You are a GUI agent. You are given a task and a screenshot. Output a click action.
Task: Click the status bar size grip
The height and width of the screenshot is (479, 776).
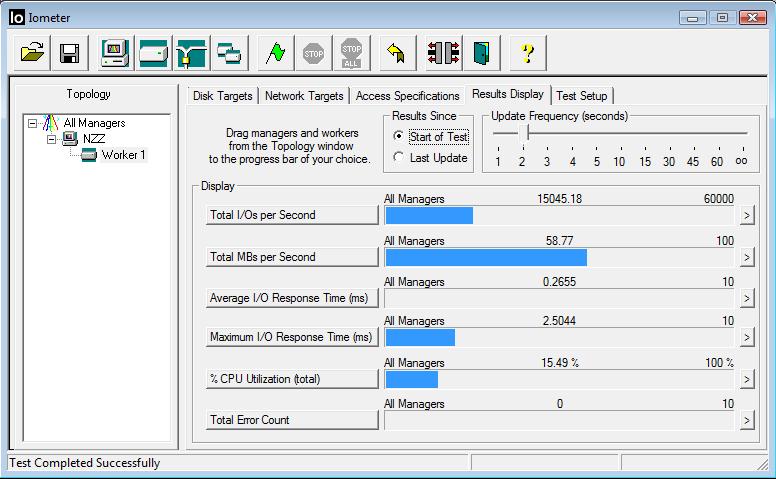click(x=762, y=463)
